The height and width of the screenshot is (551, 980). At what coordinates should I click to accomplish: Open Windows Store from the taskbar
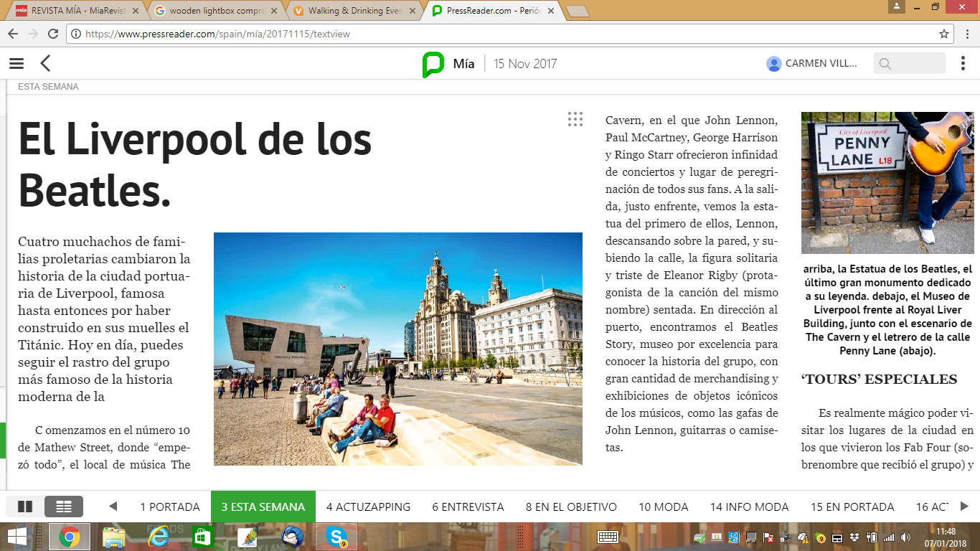click(202, 537)
